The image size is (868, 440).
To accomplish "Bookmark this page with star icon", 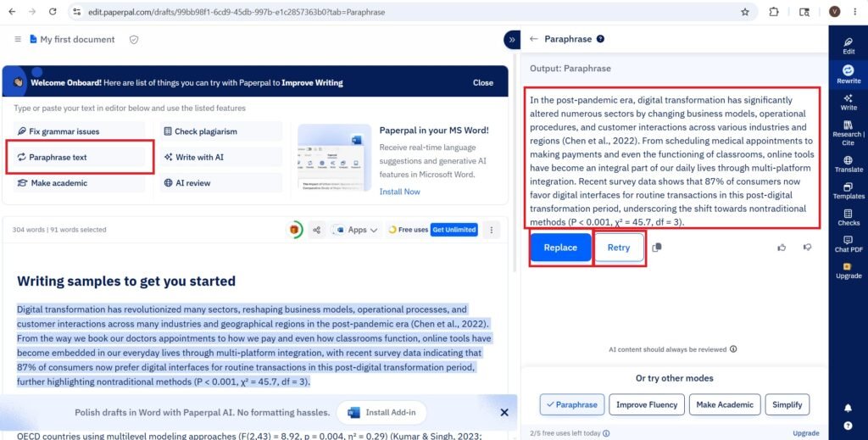I will coord(745,12).
